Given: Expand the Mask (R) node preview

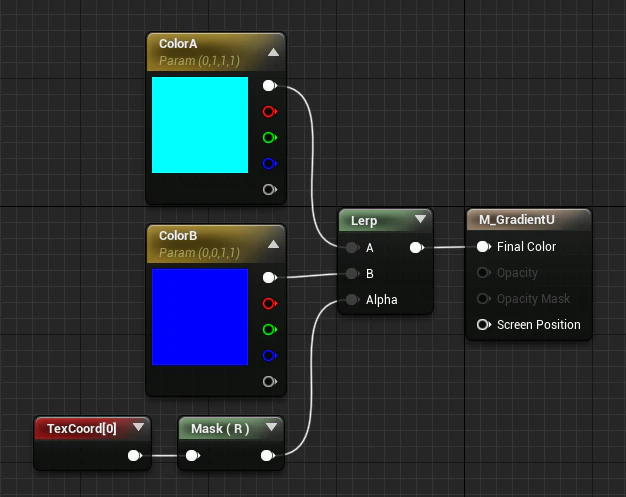Looking at the screenshot, I should click(x=271, y=427).
